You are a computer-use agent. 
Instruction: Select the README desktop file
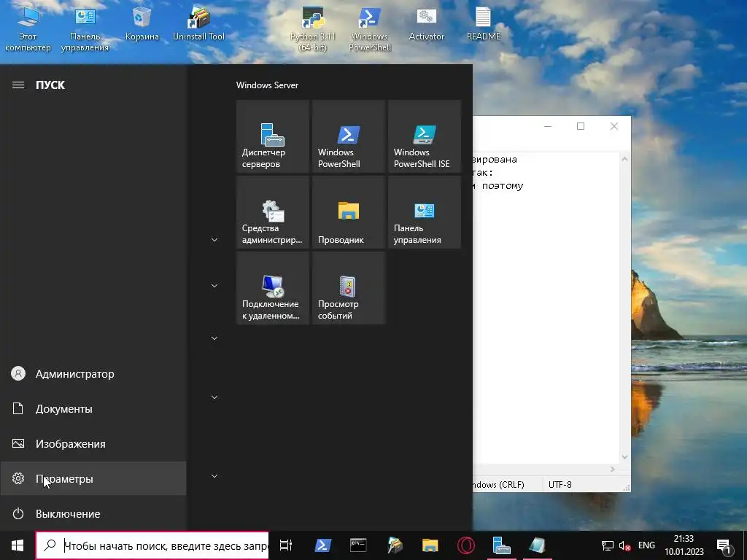point(483,24)
